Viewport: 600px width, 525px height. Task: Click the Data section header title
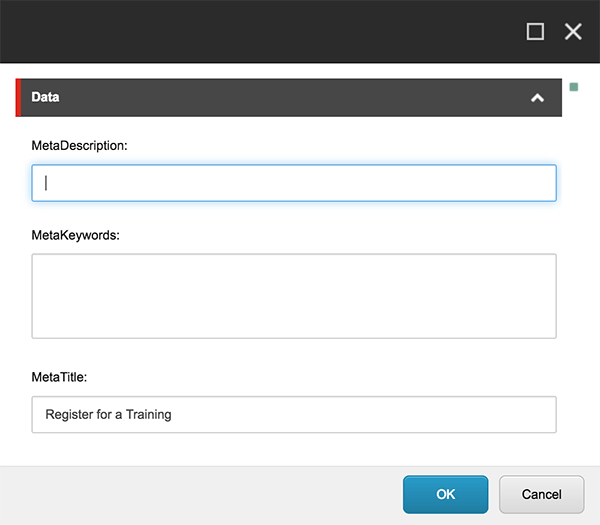45,98
